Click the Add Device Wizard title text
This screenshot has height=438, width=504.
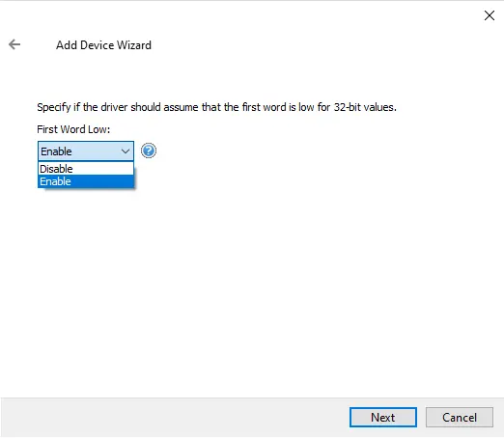[x=103, y=45]
